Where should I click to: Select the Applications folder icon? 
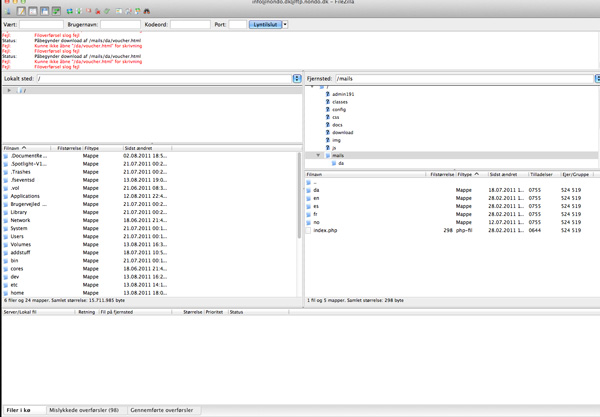point(6,196)
